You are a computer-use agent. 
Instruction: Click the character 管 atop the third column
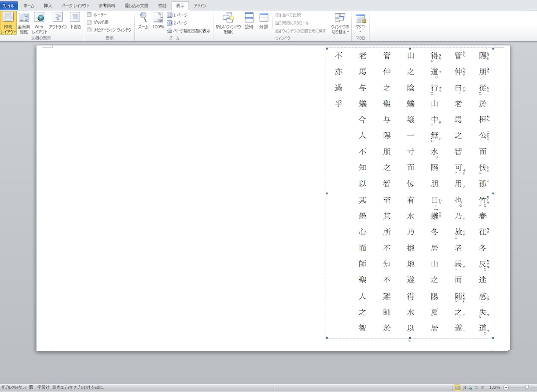tap(387, 56)
